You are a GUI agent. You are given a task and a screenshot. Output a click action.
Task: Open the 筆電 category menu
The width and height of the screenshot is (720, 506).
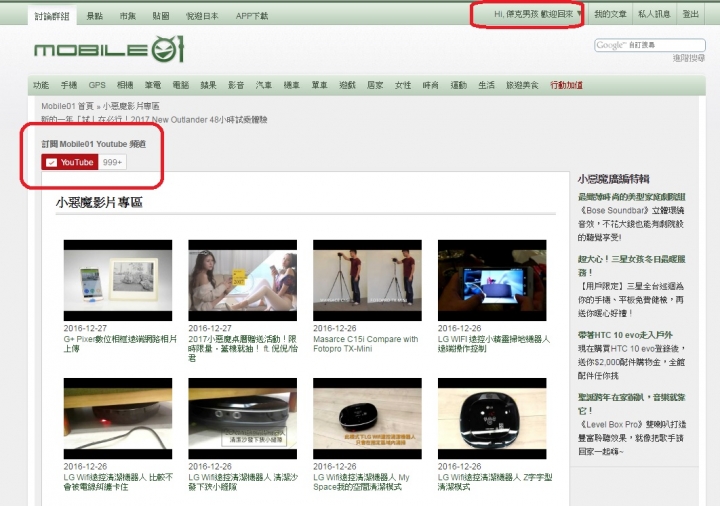coord(152,85)
